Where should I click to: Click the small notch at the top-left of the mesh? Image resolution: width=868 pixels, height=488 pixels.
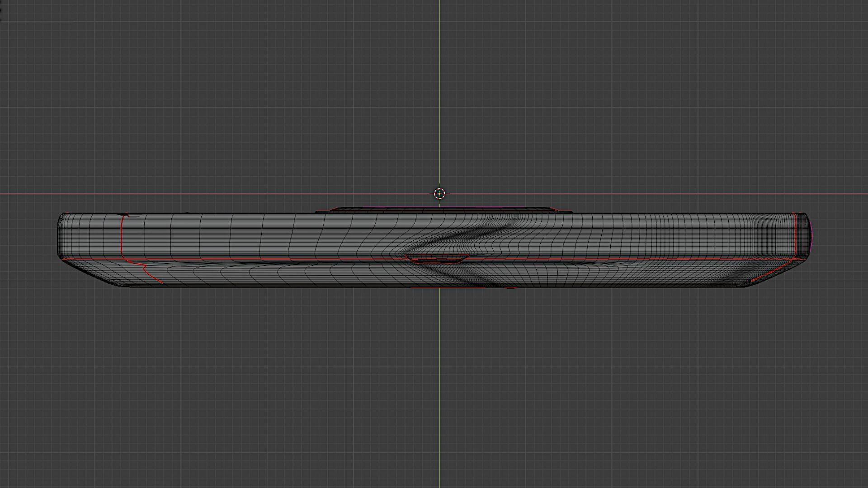(x=128, y=215)
